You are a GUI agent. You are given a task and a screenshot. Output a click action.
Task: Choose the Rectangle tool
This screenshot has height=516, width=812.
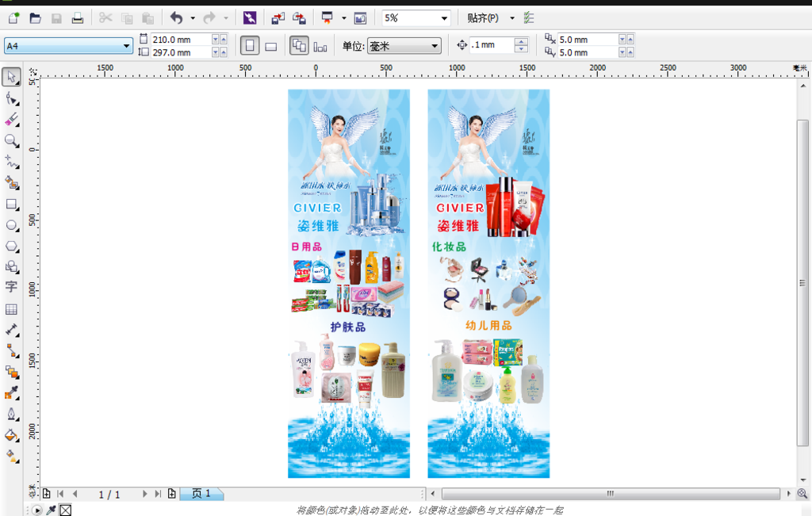click(11, 204)
